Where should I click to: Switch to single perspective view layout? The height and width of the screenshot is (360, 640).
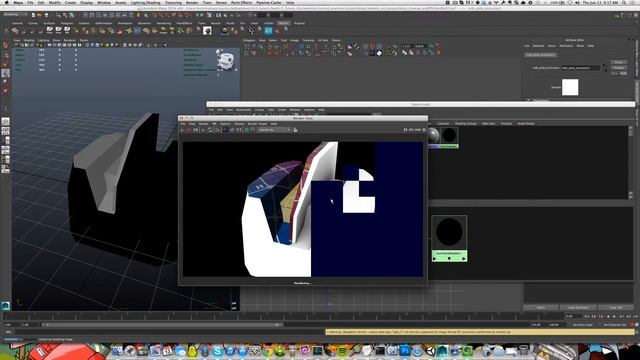coord(5,122)
